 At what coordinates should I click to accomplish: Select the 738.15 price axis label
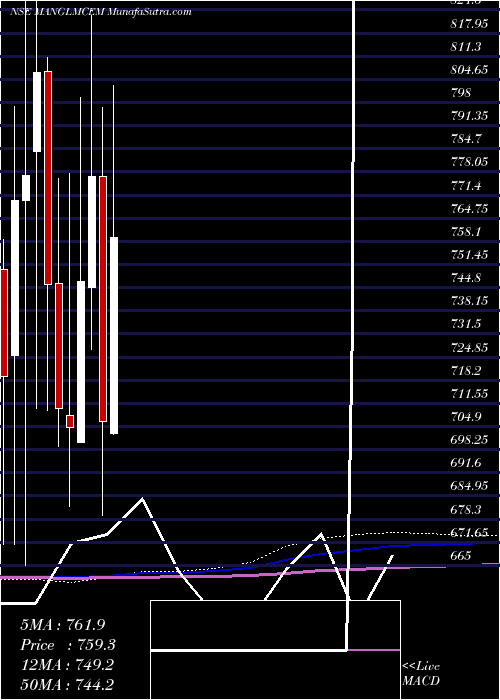point(469,302)
